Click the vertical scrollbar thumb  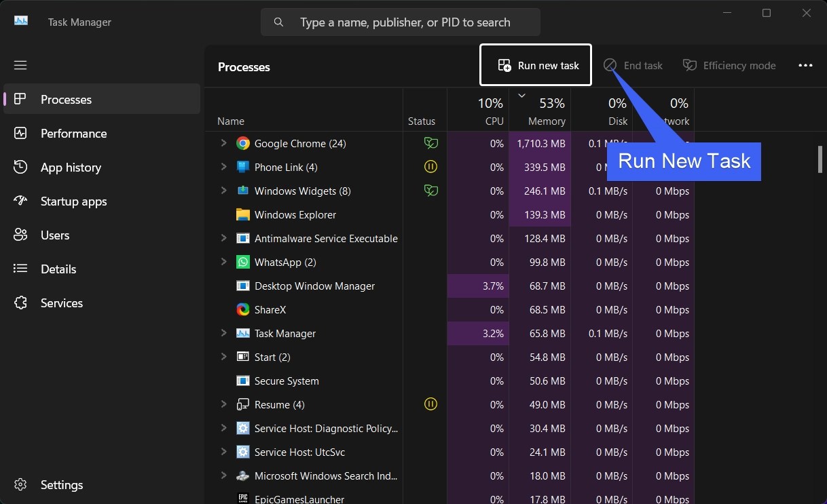pyautogui.click(x=820, y=159)
